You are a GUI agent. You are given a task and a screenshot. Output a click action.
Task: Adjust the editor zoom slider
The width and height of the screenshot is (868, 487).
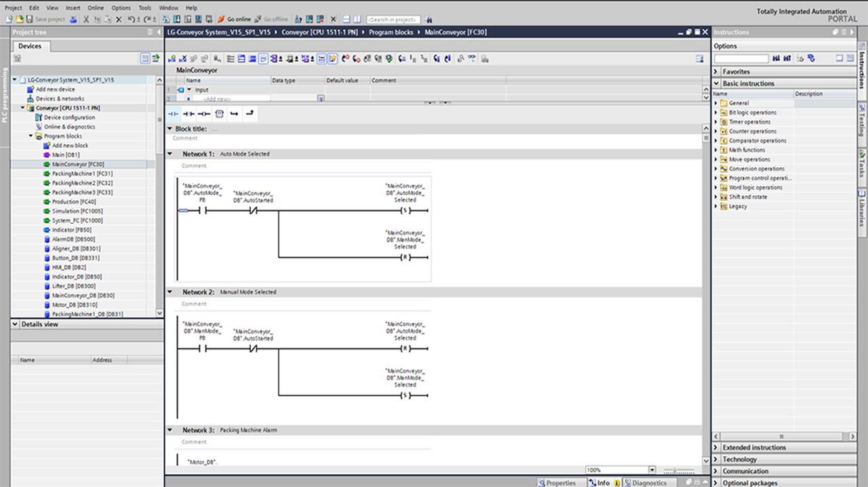(673, 470)
